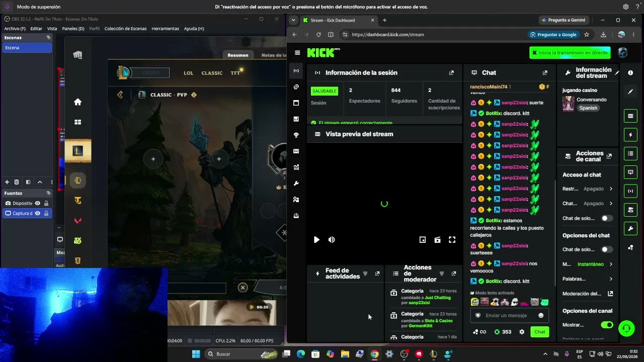Image resolution: width=644 pixels, height=362 pixels.
Task: Open the Windows Start menu
Action: pyautogui.click(x=196, y=354)
